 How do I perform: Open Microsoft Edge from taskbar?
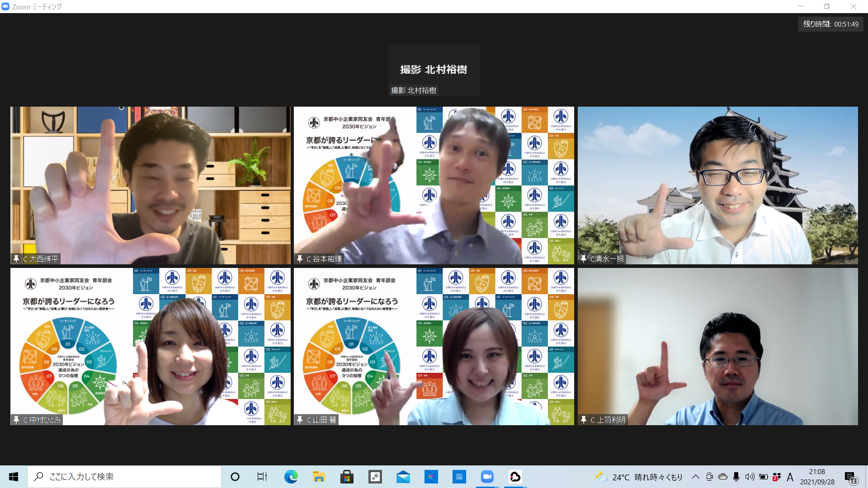click(291, 477)
